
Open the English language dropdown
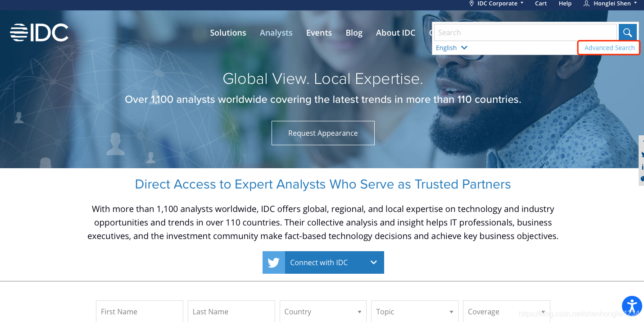(452, 48)
